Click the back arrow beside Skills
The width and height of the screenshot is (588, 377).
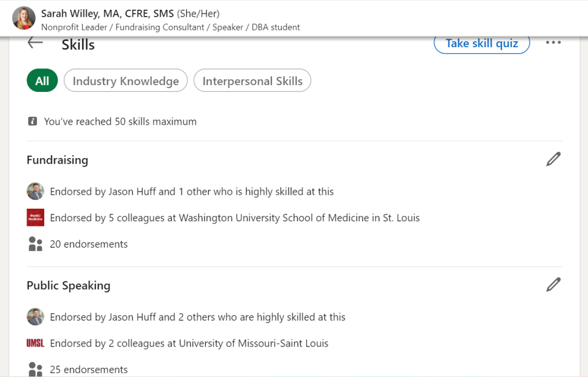click(x=36, y=43)
